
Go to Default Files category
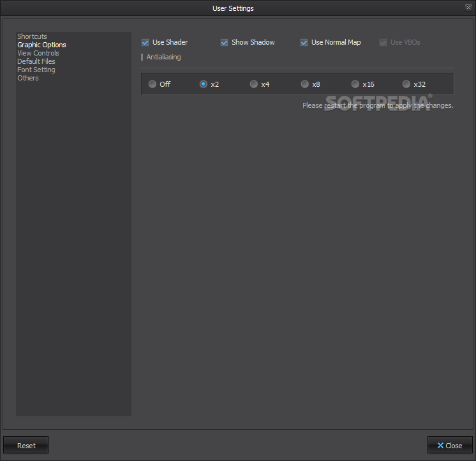(x=36, y=61)
